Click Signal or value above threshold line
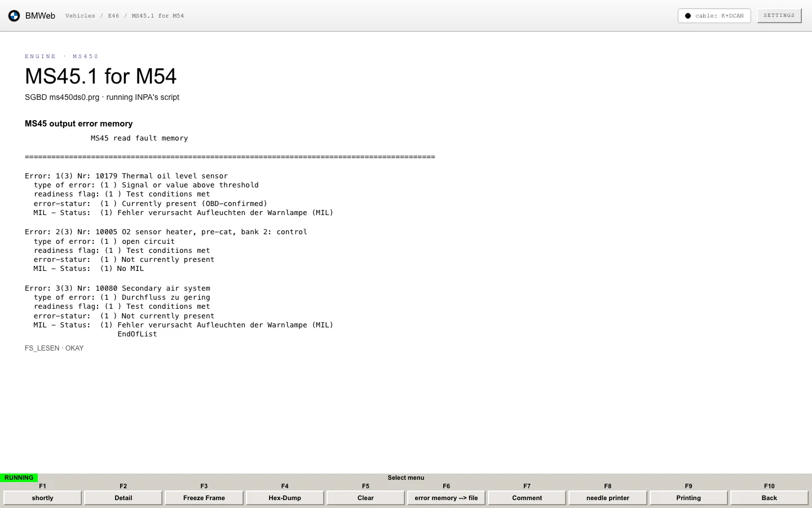This screenshot has width=812, height=508. (146, 185)
